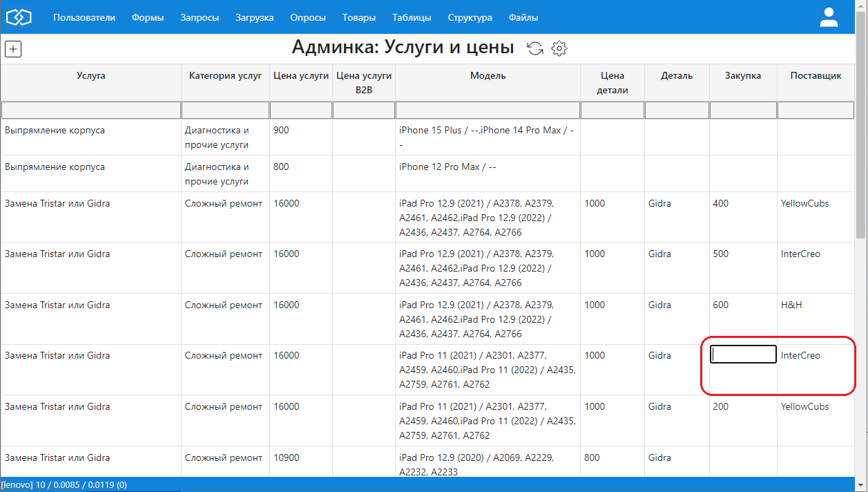Viewport: 868px width, 492px height.
Task: Click the Цена услуги filter field
Action: click(x=301, y=110)
